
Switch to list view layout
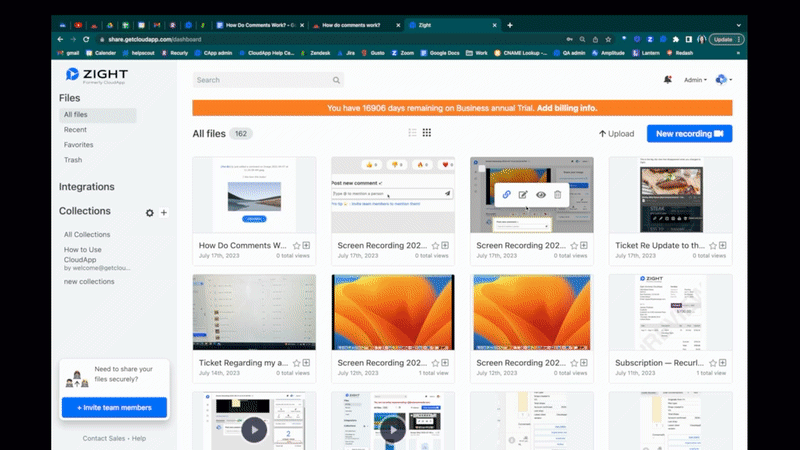click(x=412, y=133)
